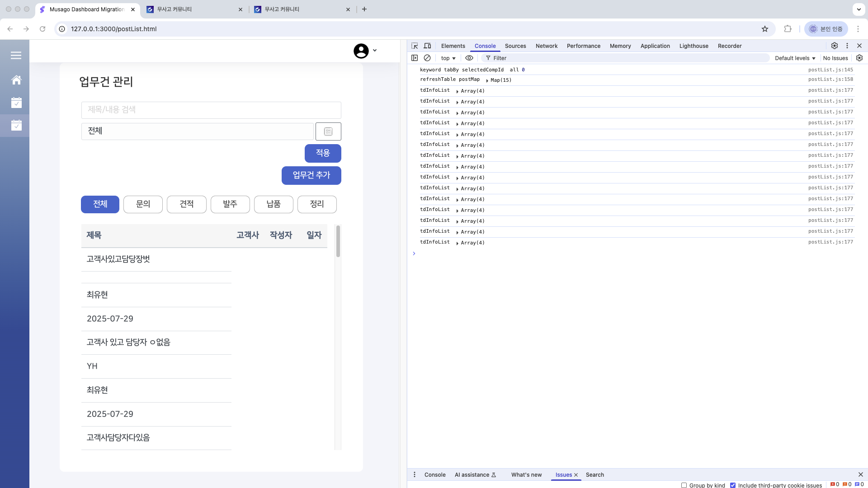This screenshot has height=488, width=868.
Task: Switch to the Network tab
Action: 546,46
